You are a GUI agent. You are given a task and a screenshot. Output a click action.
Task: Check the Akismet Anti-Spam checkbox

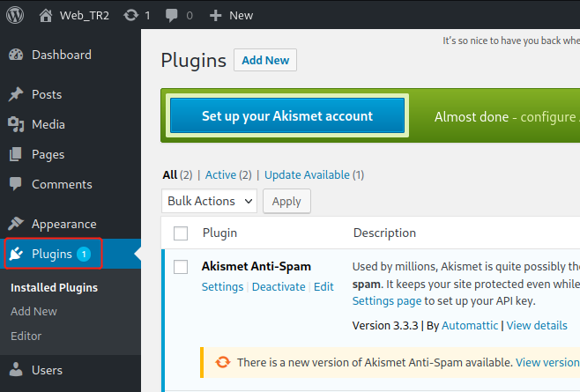point(181,267)
